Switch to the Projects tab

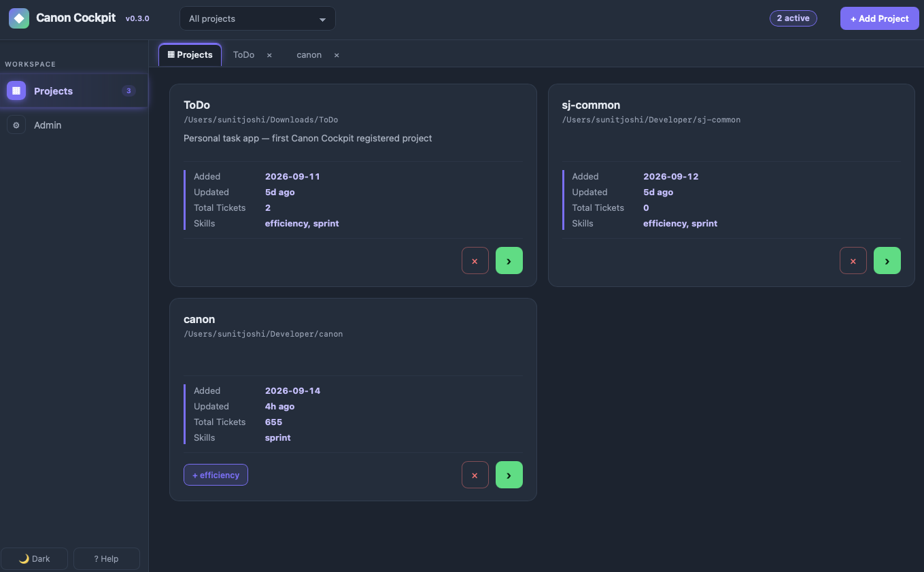point(190,54)
